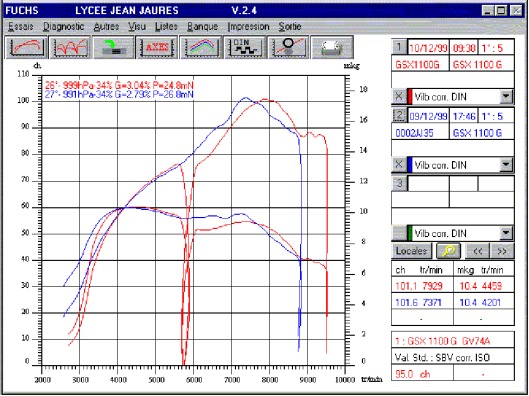Click the red 101.1 ch value
This screenshot has height=396, width=529.
pos(406,286)
